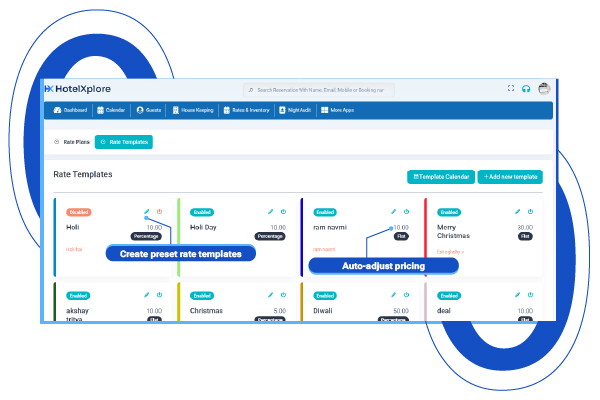Screen dimensions: 600x400
Task: Toggle power icon on akshay tritya template
Action: (160, 295)
